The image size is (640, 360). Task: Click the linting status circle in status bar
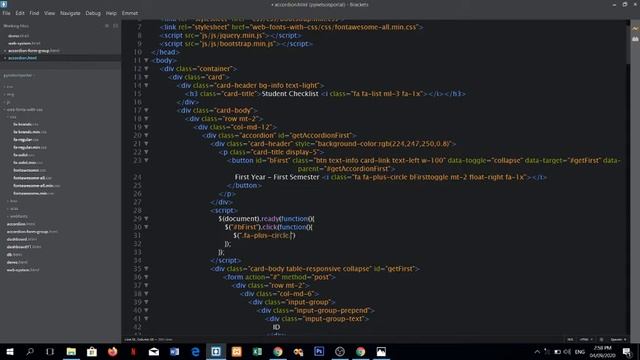tap(601, 340)
